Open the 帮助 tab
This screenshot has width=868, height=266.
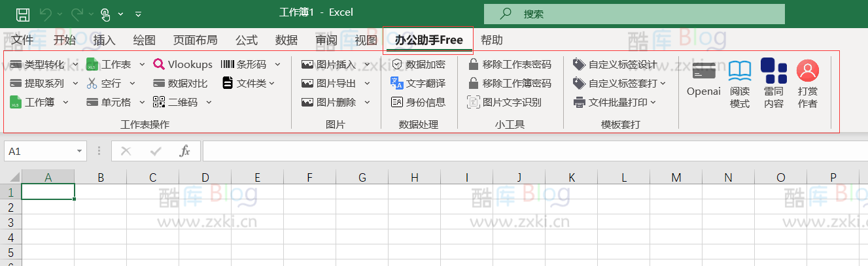(x=492, y=40)
